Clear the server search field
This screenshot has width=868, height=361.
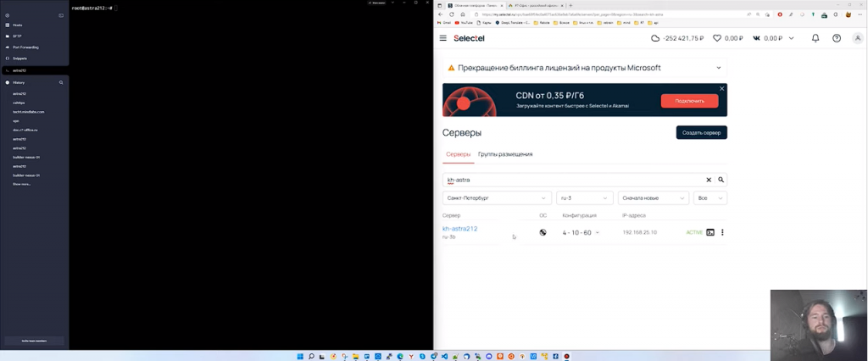[x=709, y=180]
